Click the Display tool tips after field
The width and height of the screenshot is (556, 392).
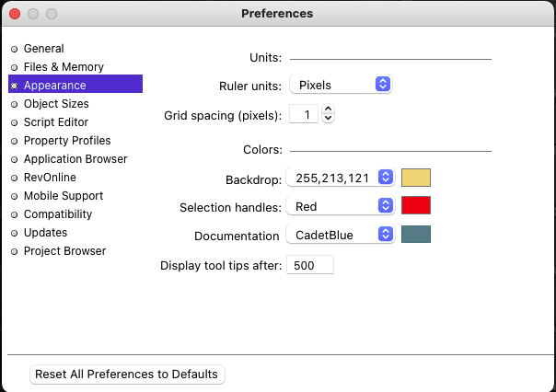pos(310,265)
